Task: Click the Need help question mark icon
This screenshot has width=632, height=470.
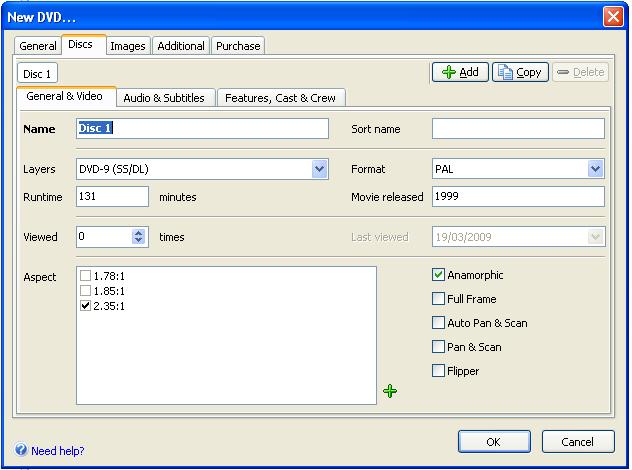Action: (x=21, y=449)
